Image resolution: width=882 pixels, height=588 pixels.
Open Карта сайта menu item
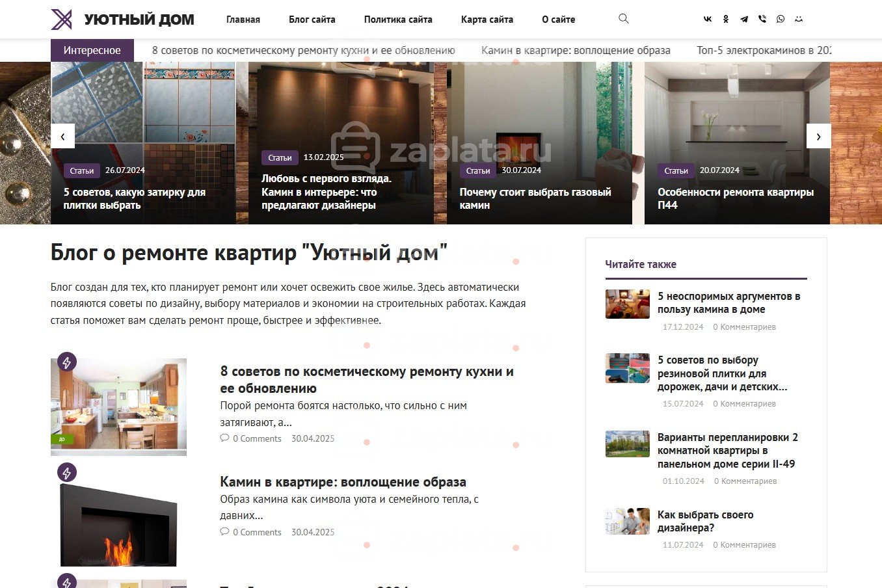click(487, 20)
